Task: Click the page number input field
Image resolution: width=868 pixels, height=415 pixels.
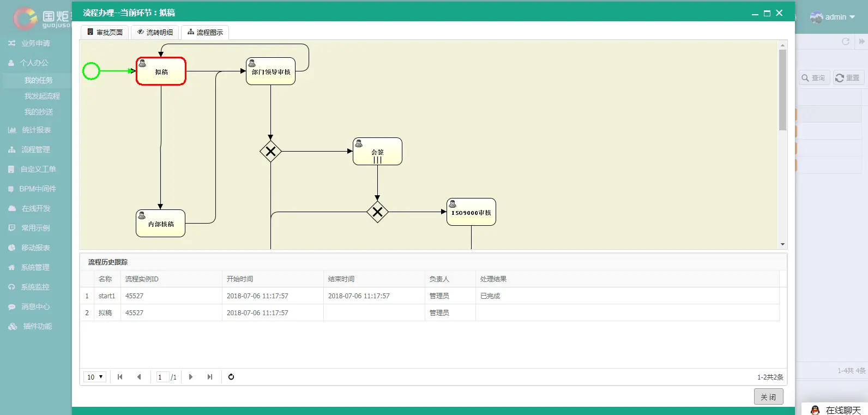Action: 162,377
